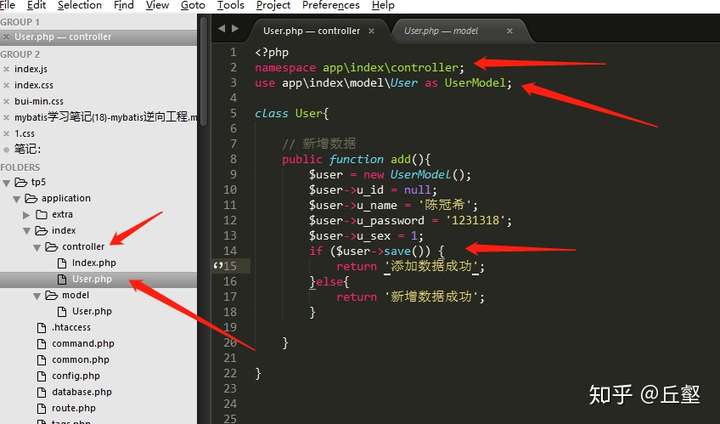
Task: Collapse the tp5 folder
Action: 6,183
